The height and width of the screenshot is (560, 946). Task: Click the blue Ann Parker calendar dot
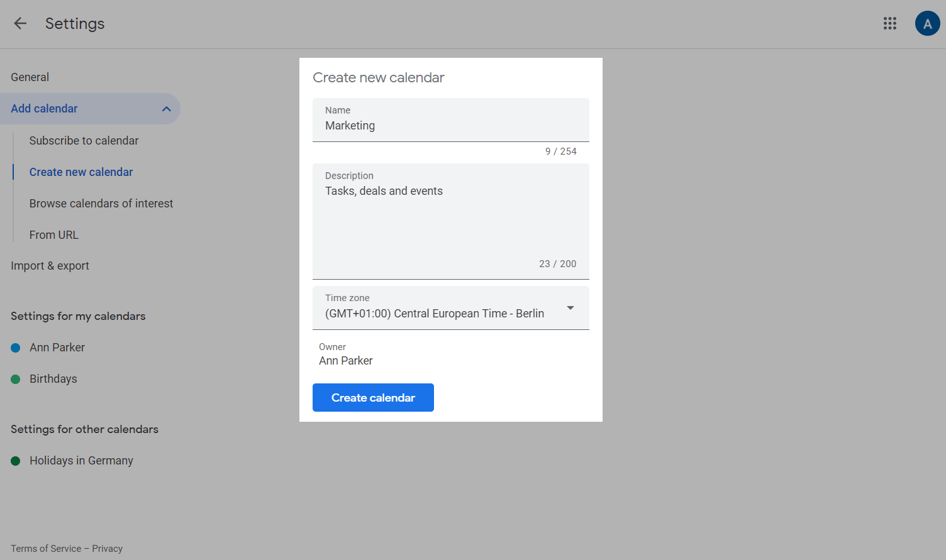[x=16, y=348]
